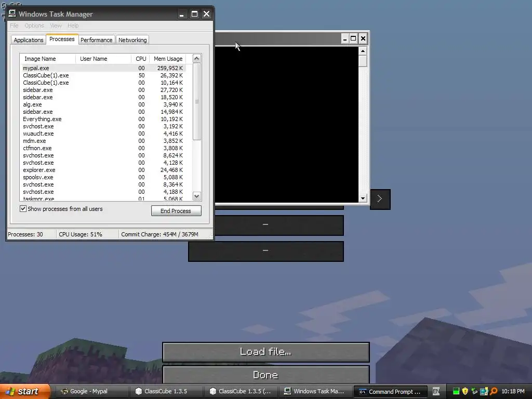
Task: Close the Windows Task Manager window
Action: 206,14
